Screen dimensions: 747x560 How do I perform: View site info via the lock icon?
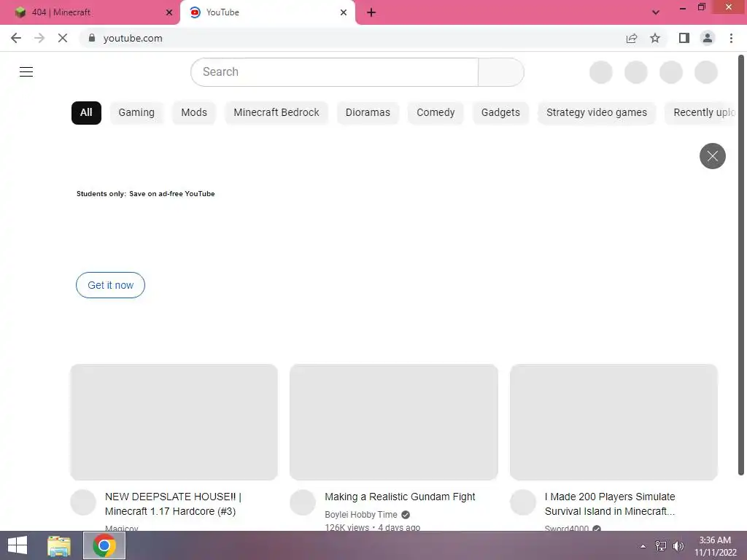pyautogui.click(x=92, y=38)
